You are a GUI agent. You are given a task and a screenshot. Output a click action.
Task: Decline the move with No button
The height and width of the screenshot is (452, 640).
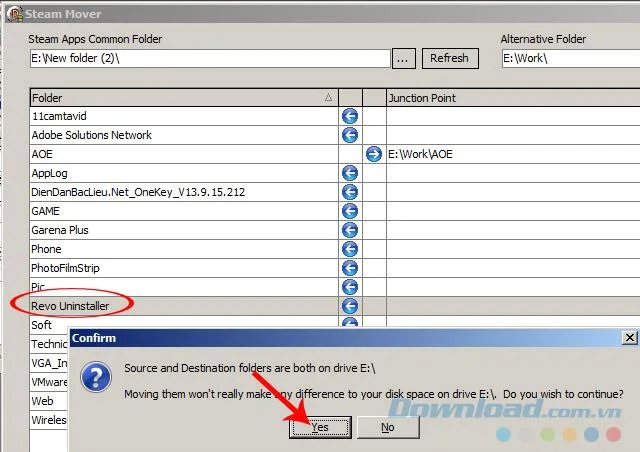pyautogui.click(x=388, y=428)
